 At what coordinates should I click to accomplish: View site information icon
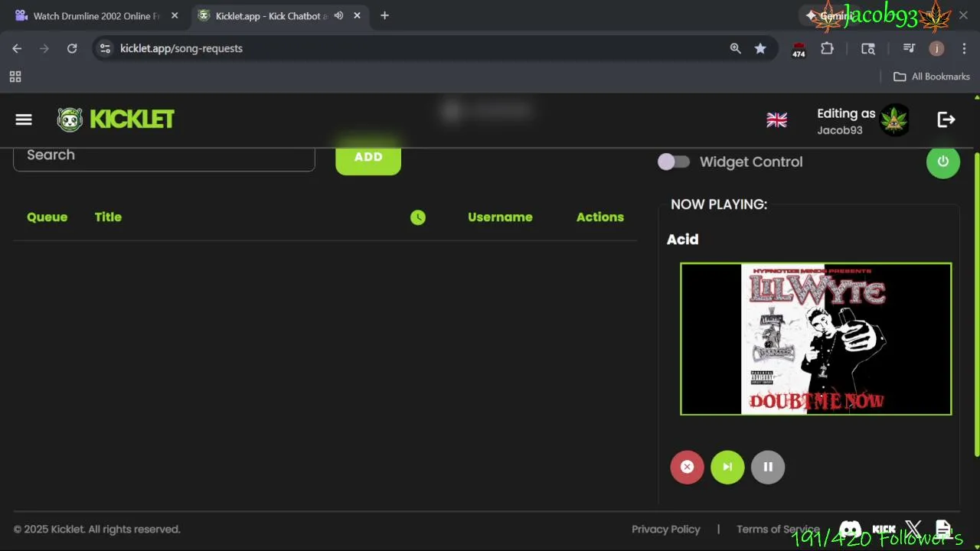(x=106, y=48)
